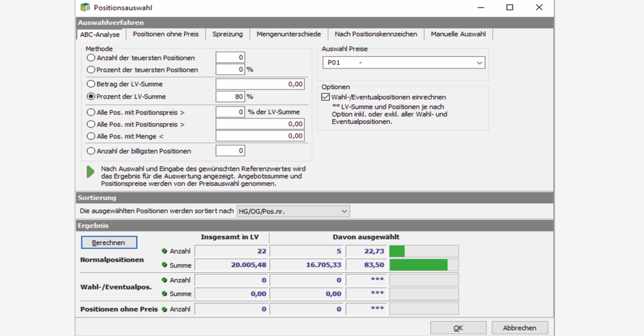Viewport: 644px width, 336px height.
Task: Open the Mengenunterschiede tab
Action: click(289, 34)
